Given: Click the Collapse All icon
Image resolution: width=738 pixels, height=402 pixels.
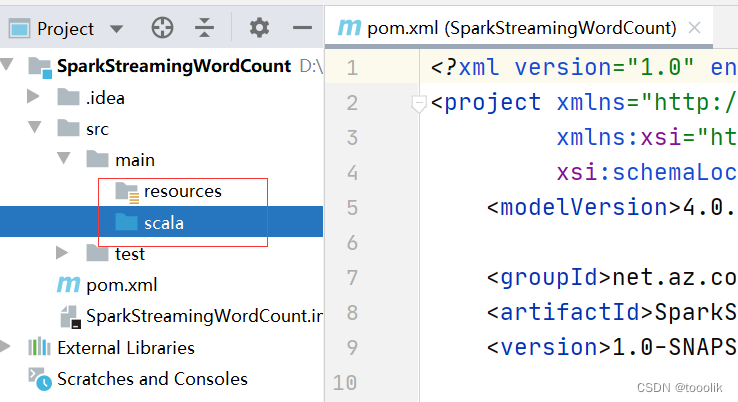Looking at the screenshot, I should (x=204, y=28).
